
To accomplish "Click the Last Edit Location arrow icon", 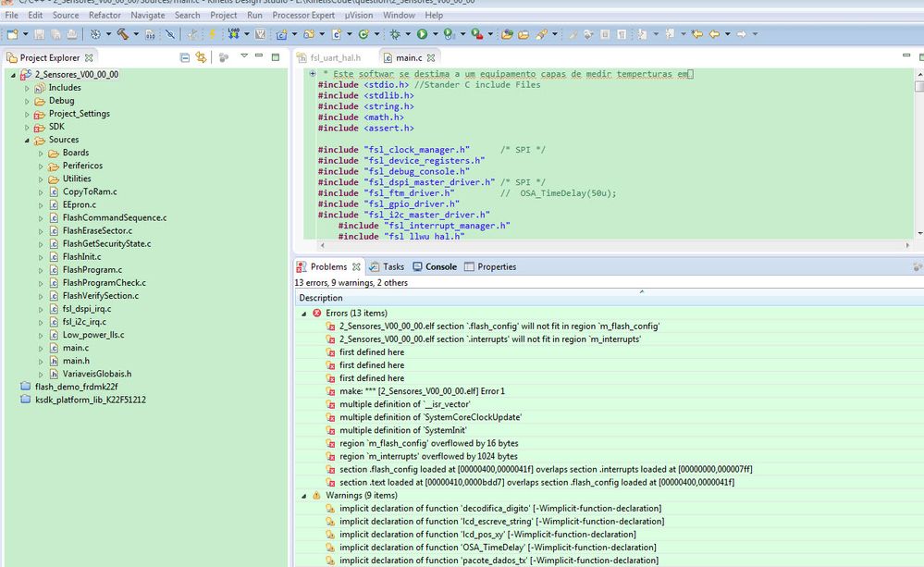I will (x=697, y=34).
